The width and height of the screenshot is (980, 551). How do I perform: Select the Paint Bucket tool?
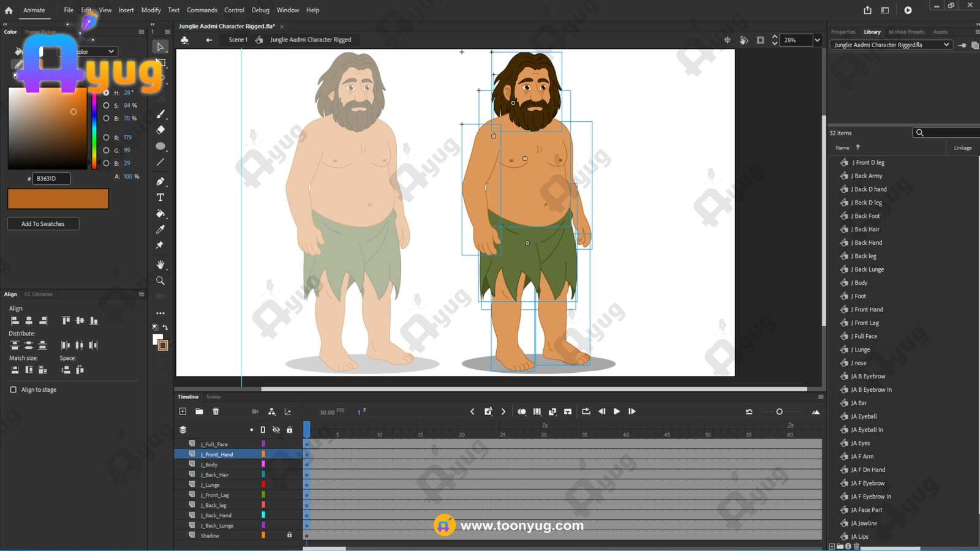point(160,214)
